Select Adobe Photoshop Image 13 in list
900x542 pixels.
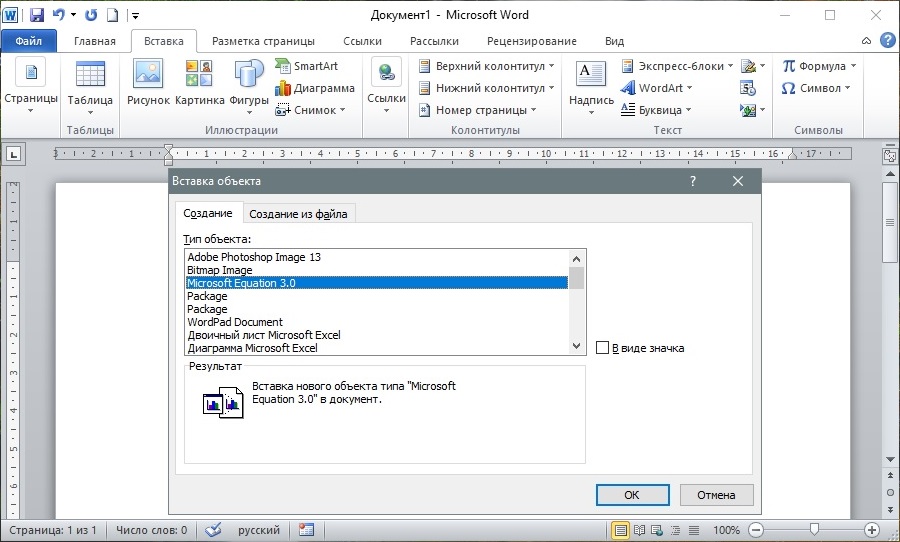(x=377, y=257)
